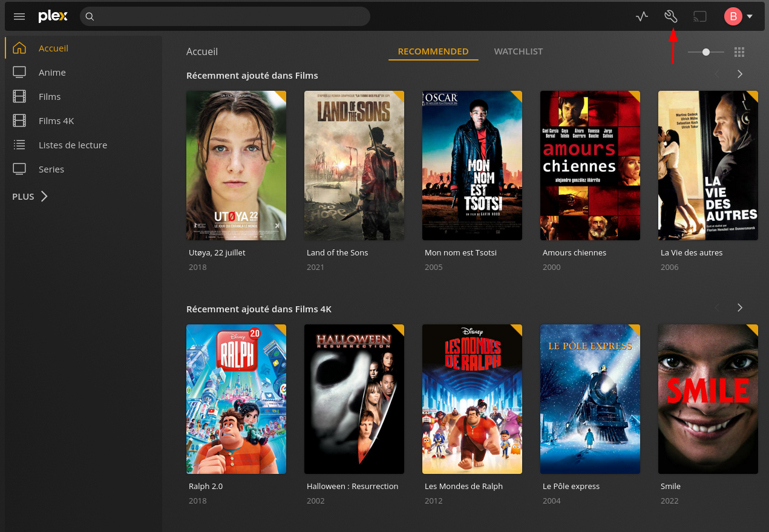Switch to grid view layout icon

(x=739, y=52)
